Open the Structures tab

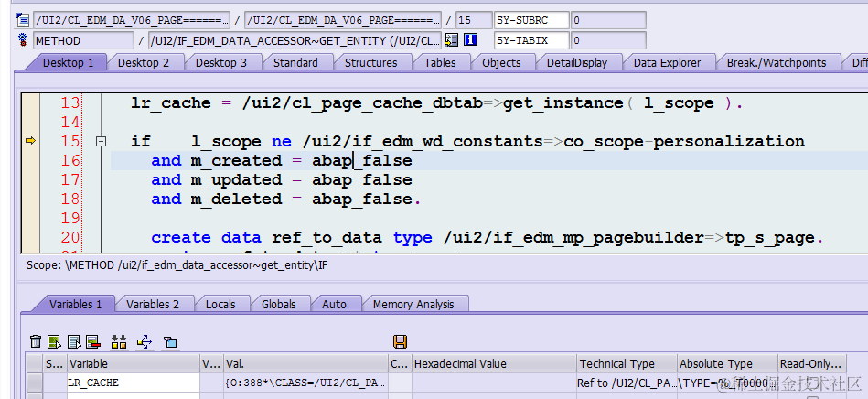tap(371, 62)
